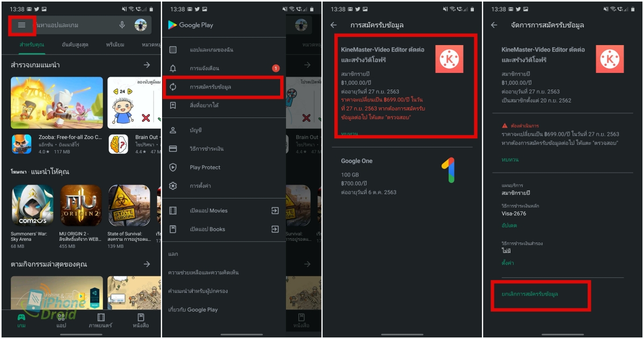The width and height of the screenshot is (644, 339).
Task: Tap the ตั้งค่า link under backup payment
Action: [x=508, y=263]
